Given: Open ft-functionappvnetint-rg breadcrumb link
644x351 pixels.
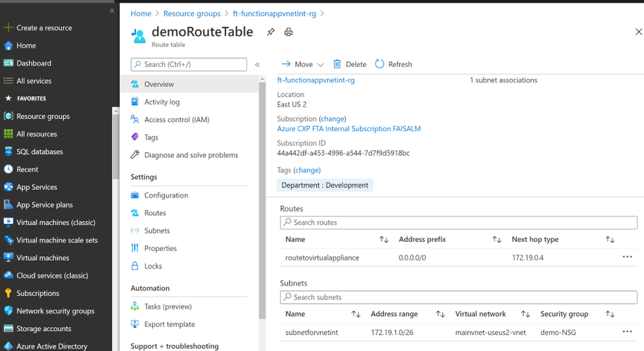Looking at the screenshot, I should click(x=275, y=14).
